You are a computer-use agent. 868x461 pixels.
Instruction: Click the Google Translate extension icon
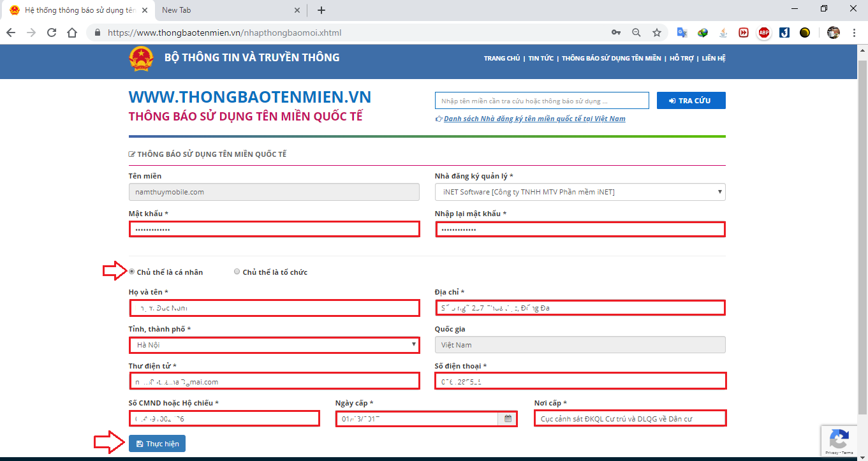682,32
